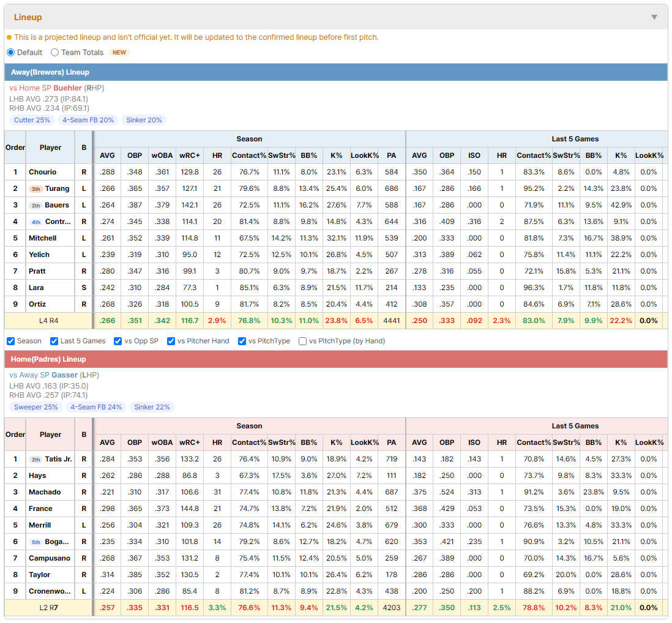This screenshot has height=623, width=672.
Task: Click the Order column header in Padres table
Action: click(15, 435)
